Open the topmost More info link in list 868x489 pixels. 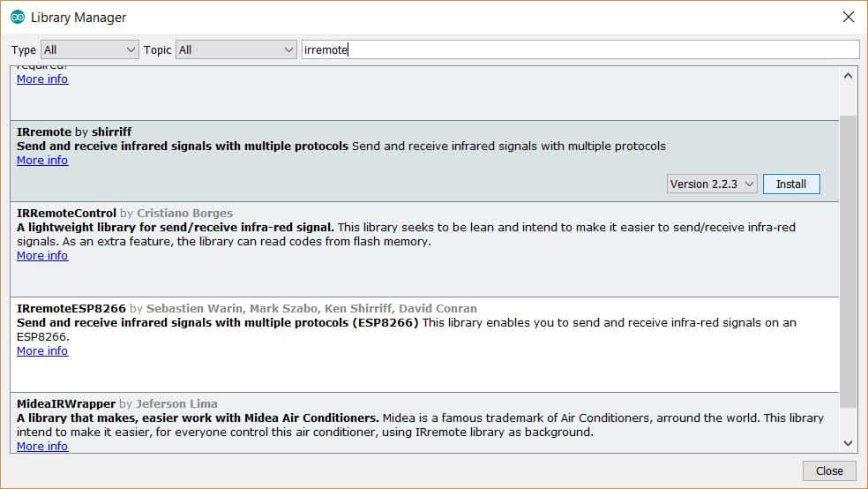tap(42, 79)
